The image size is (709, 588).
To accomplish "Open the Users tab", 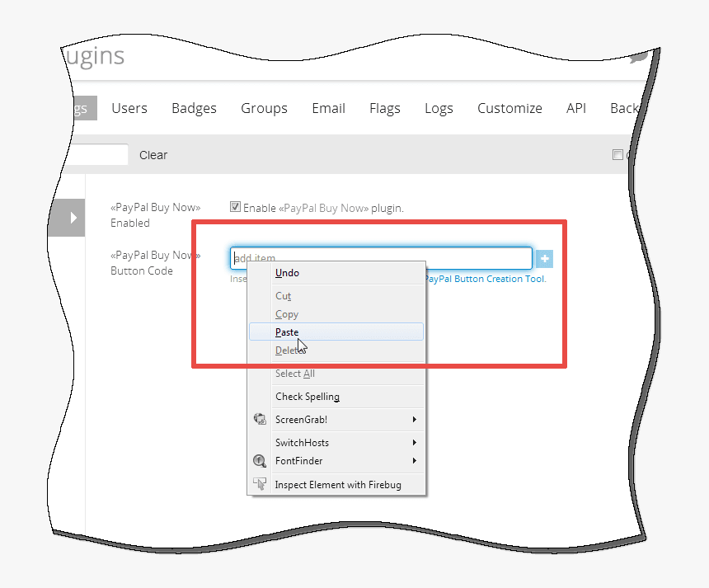I will [x=129, y=108].
